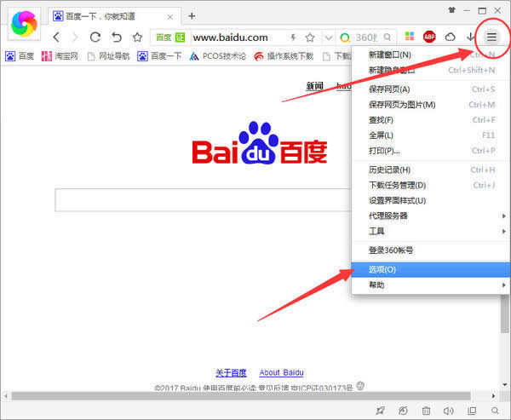
Task: Go back using the back arrow
Action: tap(56, 37)
